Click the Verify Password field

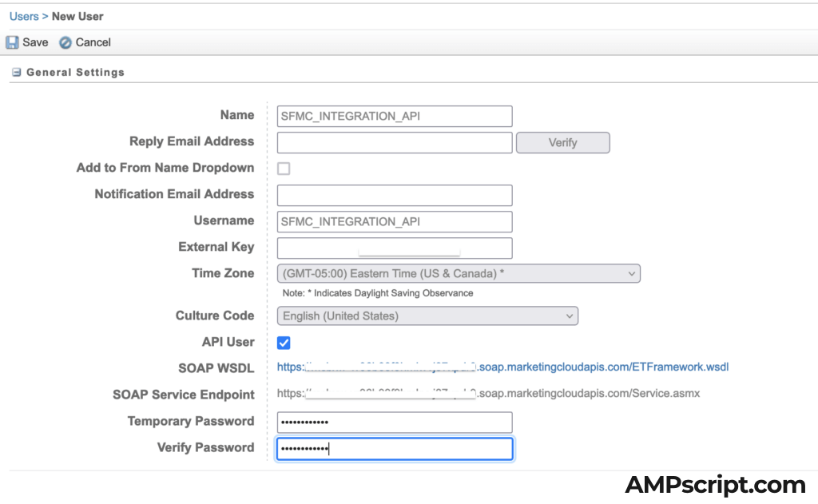pos(394,449)
